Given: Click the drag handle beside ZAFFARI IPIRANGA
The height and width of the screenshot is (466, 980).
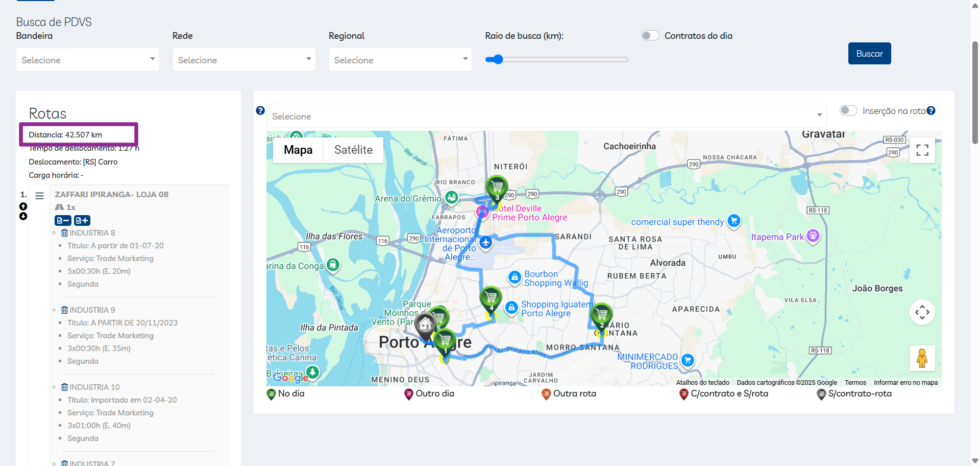Looking at the screenshot, I should pos(39,196).
